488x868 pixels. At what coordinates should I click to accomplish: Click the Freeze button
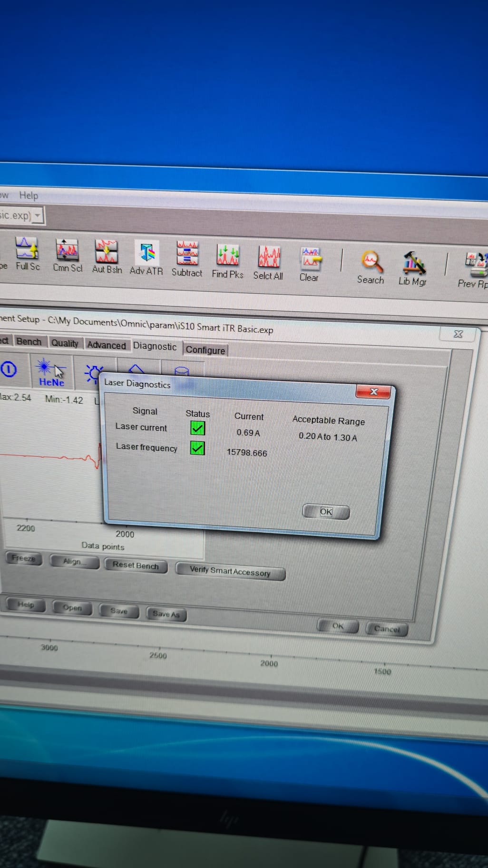(24, 558)
